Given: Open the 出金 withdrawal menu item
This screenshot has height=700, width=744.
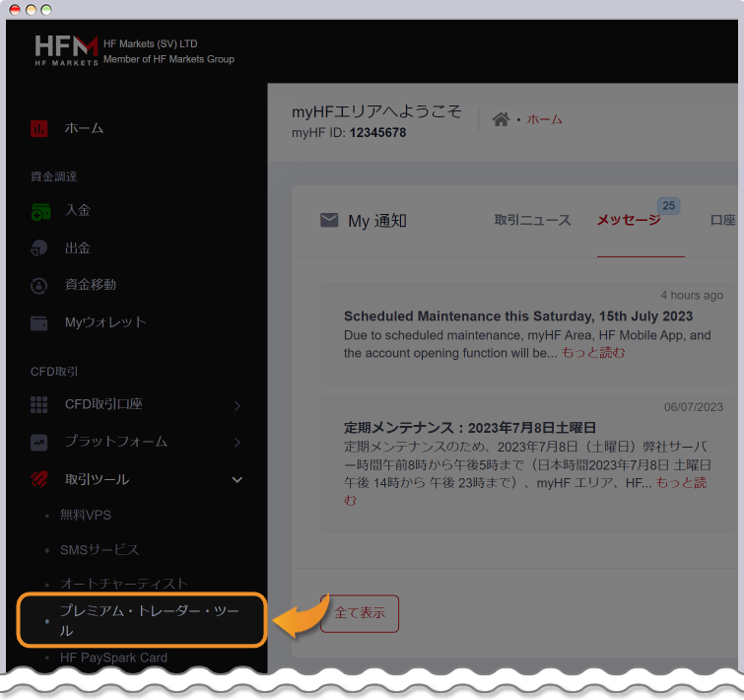Looking at the screenshot, I should tap(78, 247).
